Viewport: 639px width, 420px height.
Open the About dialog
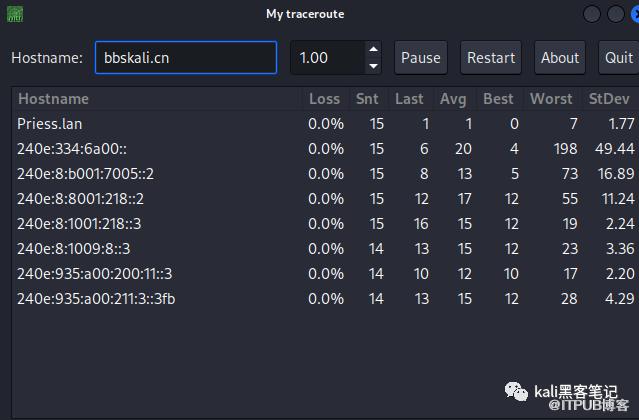(x=559, y=58)
